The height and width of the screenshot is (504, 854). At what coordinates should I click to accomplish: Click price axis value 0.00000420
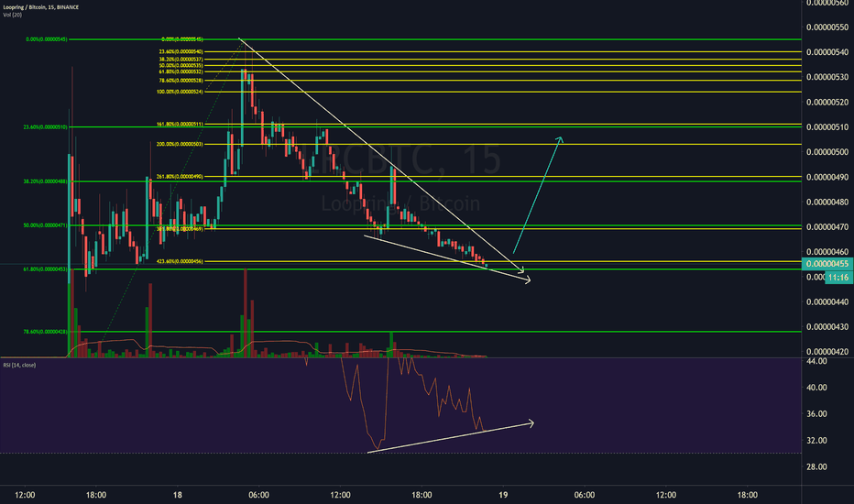tap(827, 352)
